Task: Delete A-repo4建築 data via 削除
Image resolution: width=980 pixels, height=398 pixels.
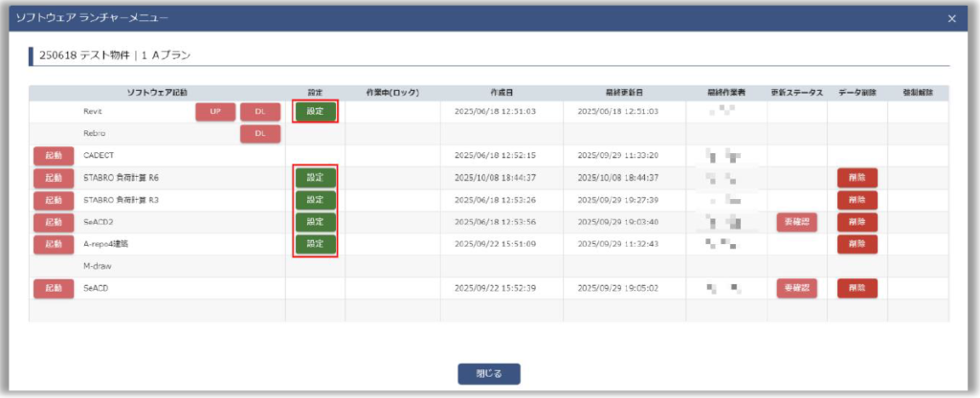Action: [x=857, y=244]
